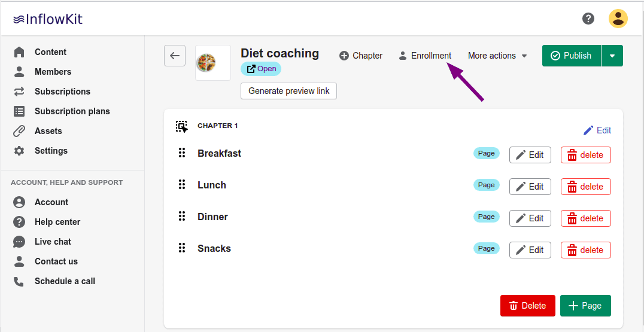Click the Diet coaching course thumbnail

(x=212, y=63)
